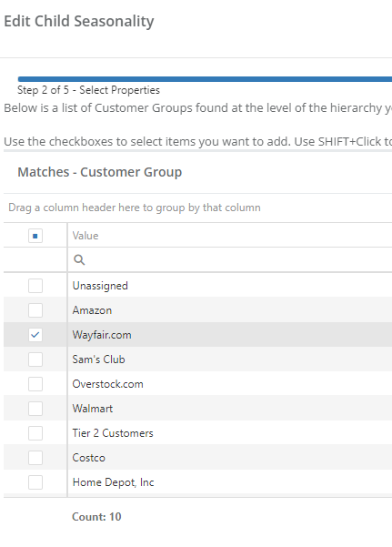Screen dimensions: 392x547
Task: Select the Unassigned value text
Action: [x=100, y=286]
